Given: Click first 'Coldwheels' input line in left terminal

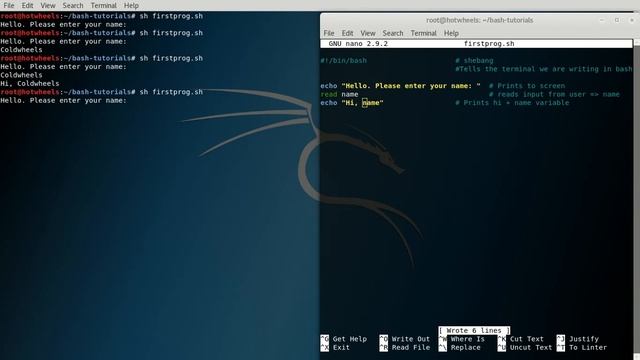Looking at the screenshot, I should 21,50.
